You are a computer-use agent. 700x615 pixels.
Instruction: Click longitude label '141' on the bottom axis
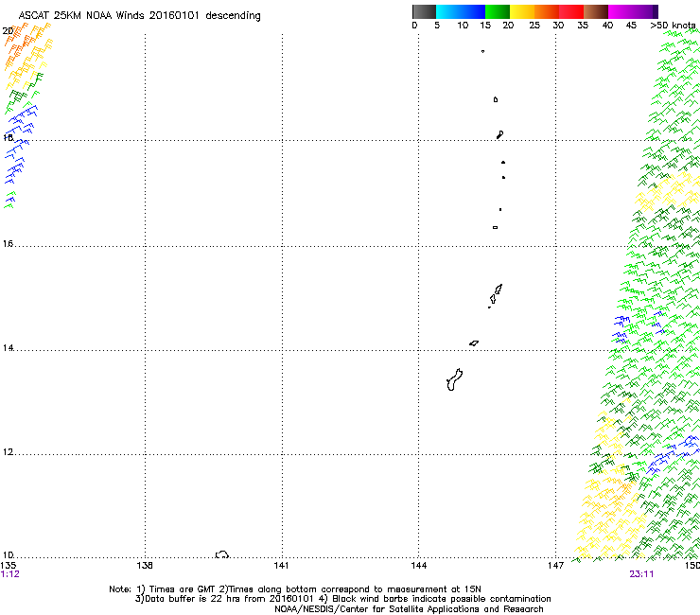(x=281, y=566)
